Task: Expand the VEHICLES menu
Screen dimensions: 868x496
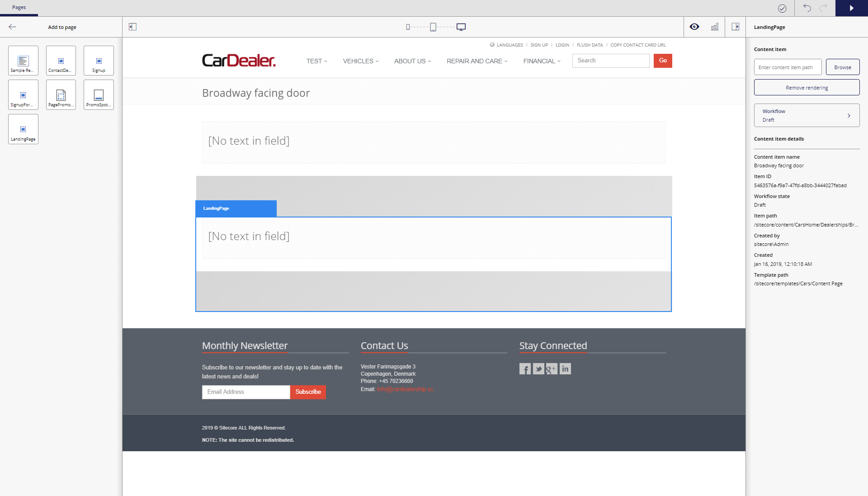Action: click(361, 61)
